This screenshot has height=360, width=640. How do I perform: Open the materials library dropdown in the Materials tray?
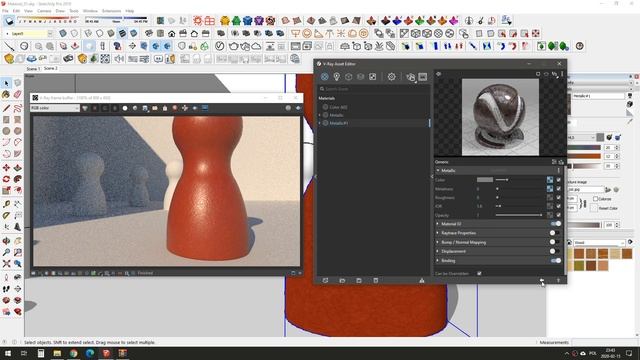(599, 242)
